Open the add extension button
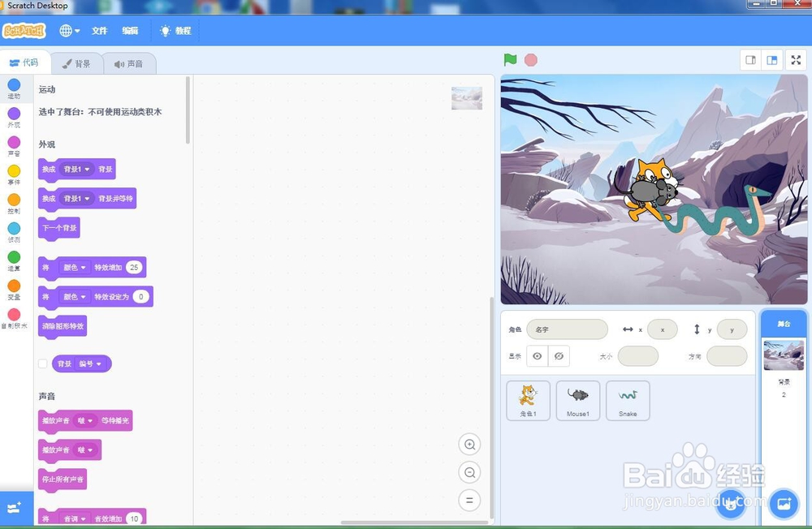The height and width of the screenshot is (529, 812). (x=15, y=508)
